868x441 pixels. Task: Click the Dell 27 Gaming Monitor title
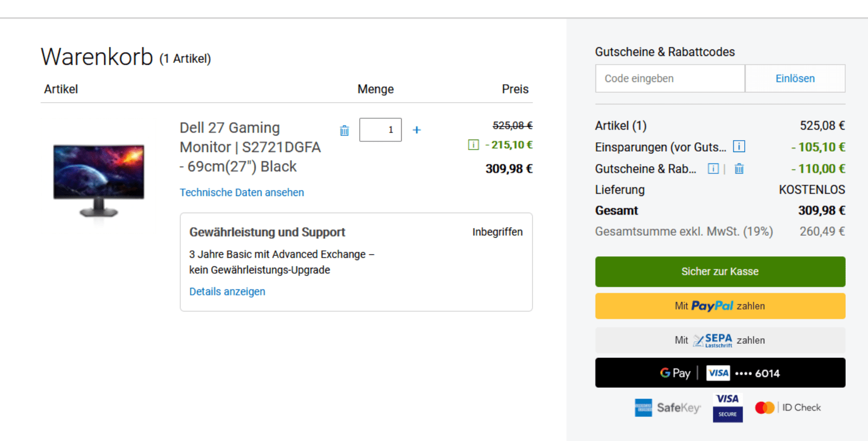pyautogui.click(x=250, y=147)
